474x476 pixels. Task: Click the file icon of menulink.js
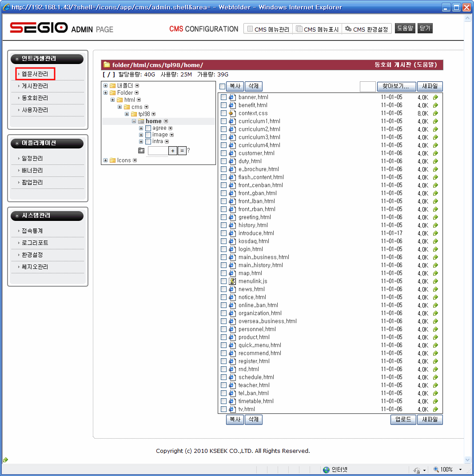pos(232,281)
